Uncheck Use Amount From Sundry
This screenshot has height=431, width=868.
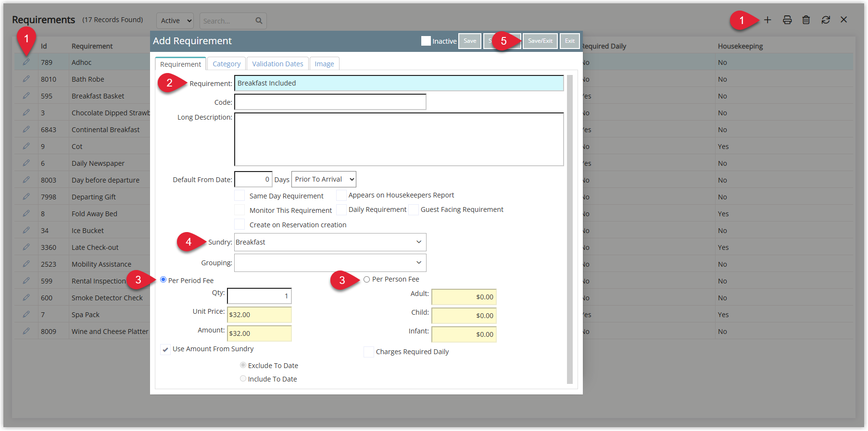point(165,349)
